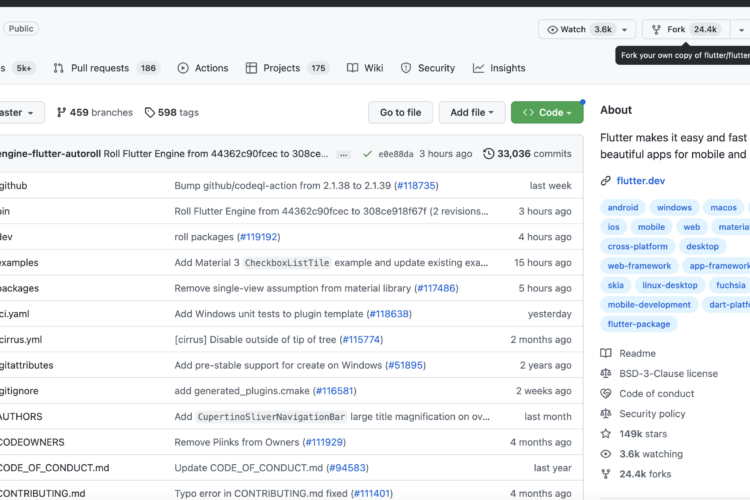Open the Projects tab
This screenshot has height=500, width=750.
(x=288, y=68)
